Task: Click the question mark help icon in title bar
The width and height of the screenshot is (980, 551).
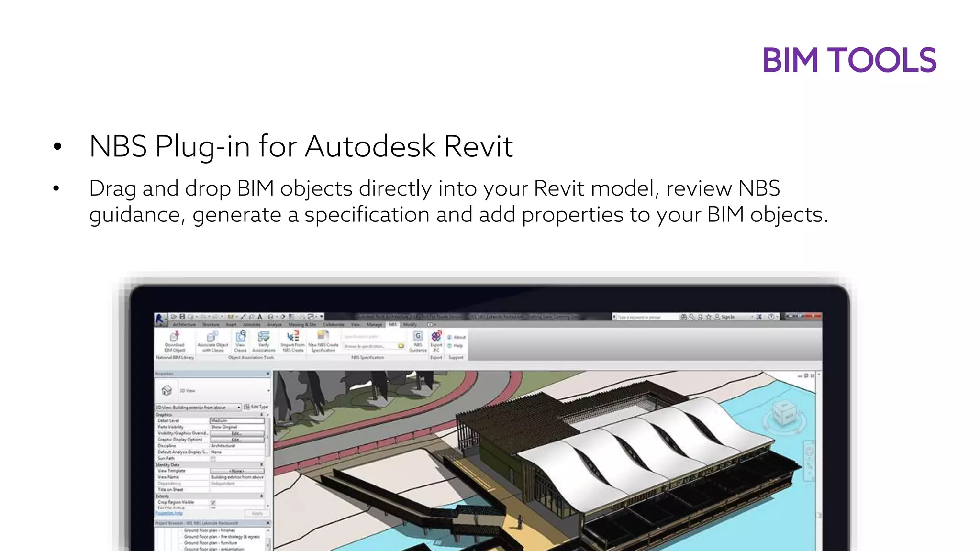Action: coord(771,317)
